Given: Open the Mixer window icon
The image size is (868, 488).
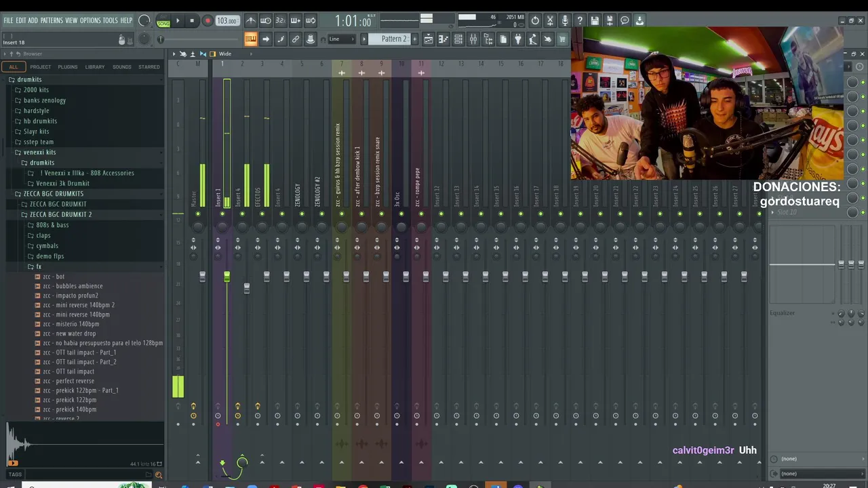Looking at the screenshot, I should pos(473,39).
